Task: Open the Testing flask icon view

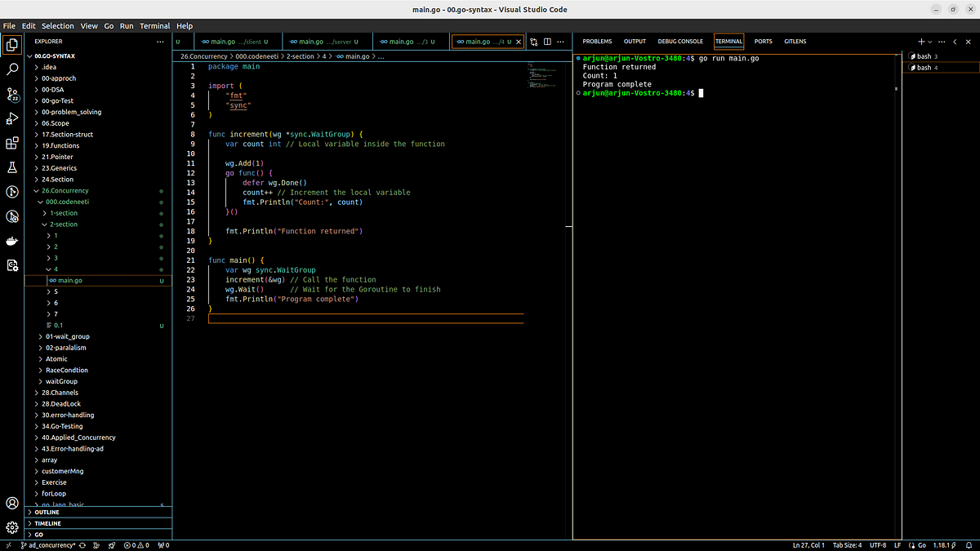Action: pos(12,167)
